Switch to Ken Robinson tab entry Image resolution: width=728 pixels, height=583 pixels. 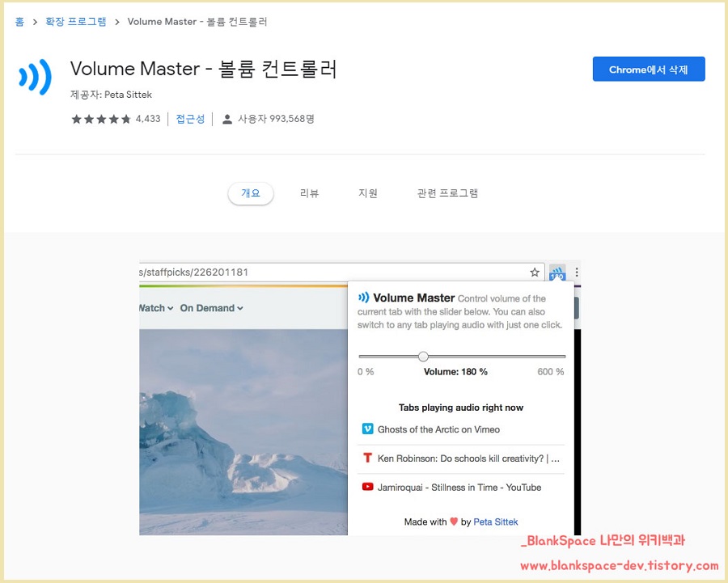[x=461, y=458]
